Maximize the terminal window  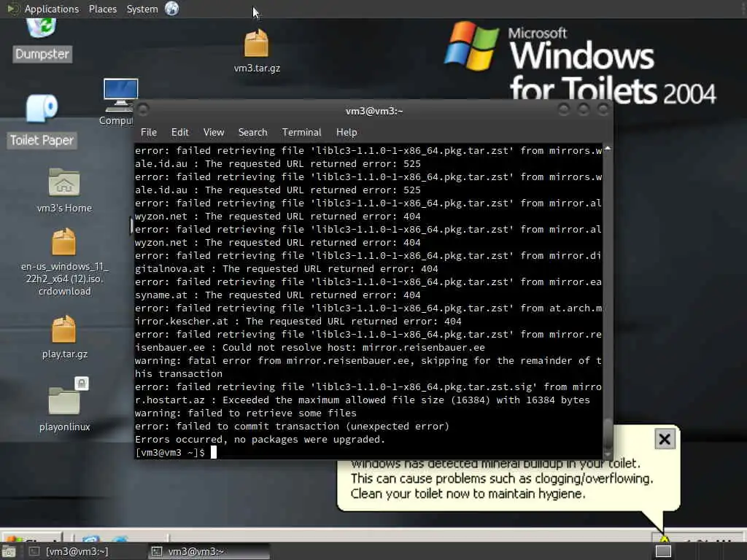pos(583,110)
